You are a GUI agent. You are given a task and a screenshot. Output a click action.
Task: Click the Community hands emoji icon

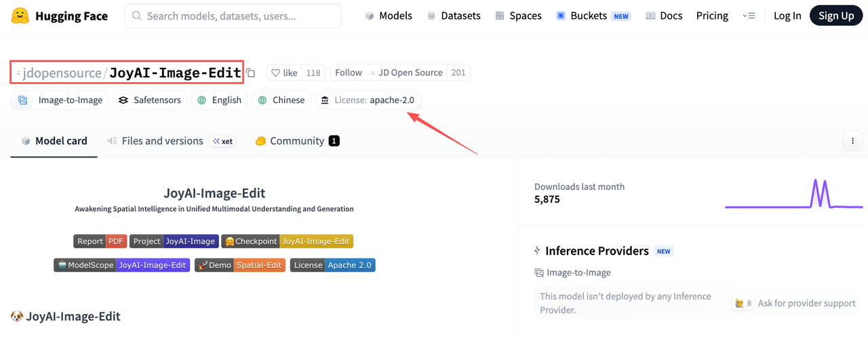pyautogui.click(x=260, y=141)
